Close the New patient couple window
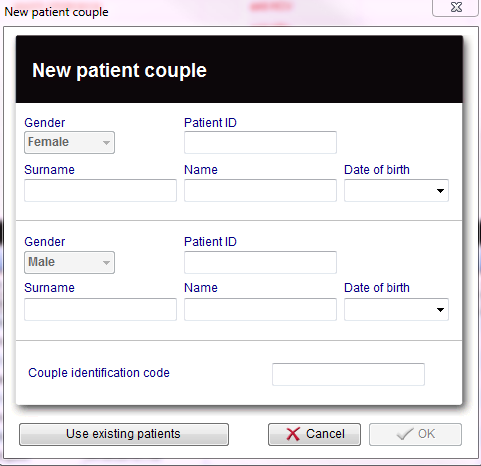 (455, 7)
